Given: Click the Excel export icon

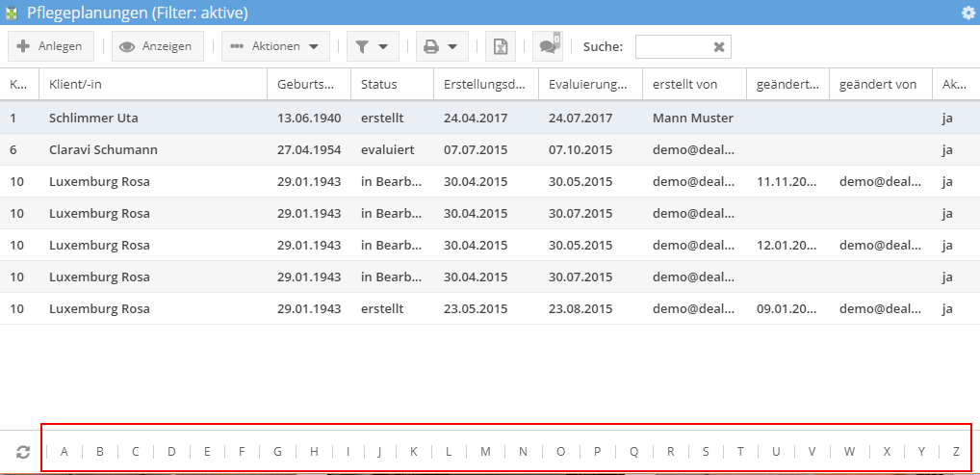Looking at the screenshot, I should 501,46.
